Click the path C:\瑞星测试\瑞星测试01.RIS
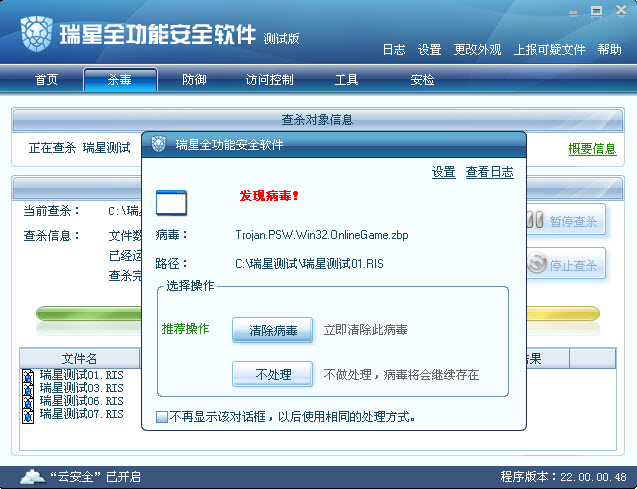 [x=309, y=264]
